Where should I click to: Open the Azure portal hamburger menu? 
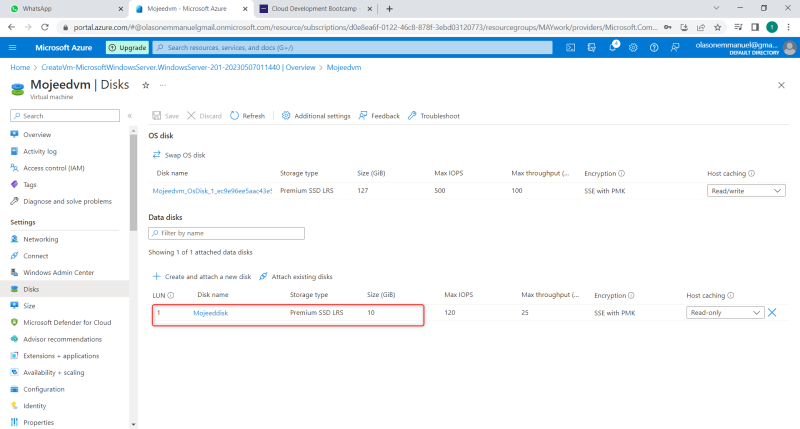13,47
